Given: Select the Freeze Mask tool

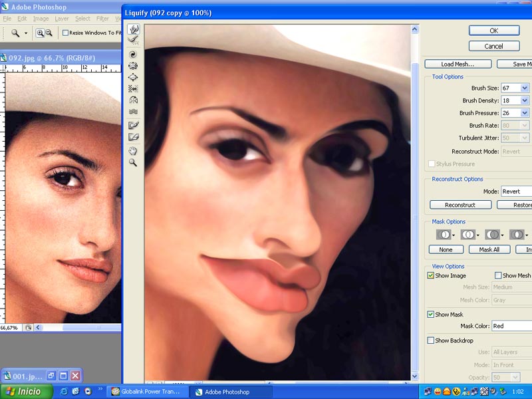Looking at the screenshot, I should pos(133,125).
